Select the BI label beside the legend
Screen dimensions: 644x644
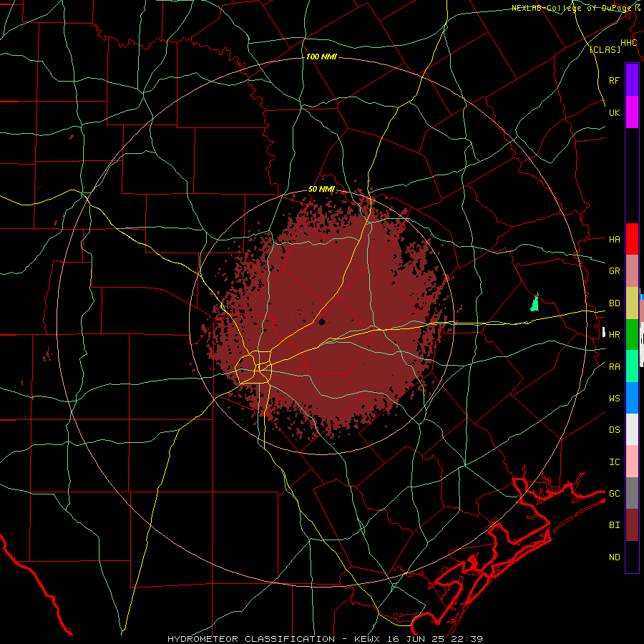[x=614, y=525]
